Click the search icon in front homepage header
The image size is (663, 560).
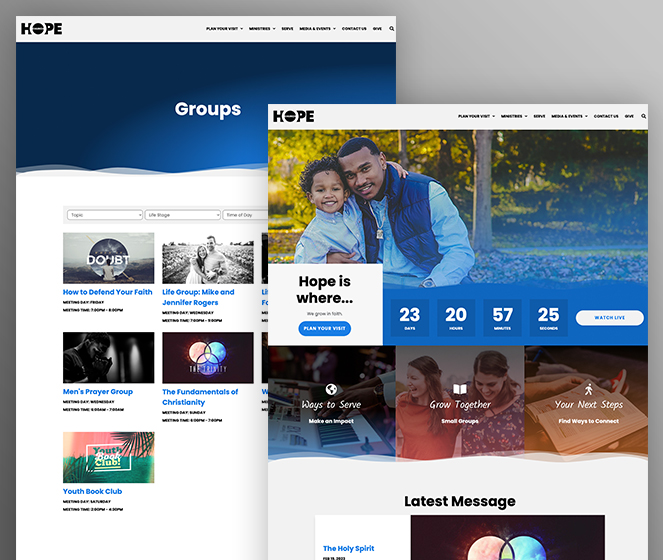point(644,116)
